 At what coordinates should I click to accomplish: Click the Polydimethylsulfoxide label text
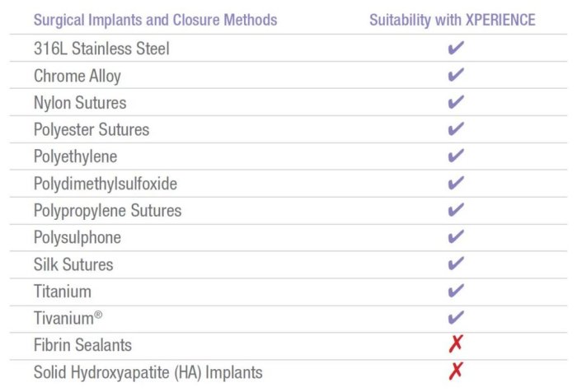(106, 184)
